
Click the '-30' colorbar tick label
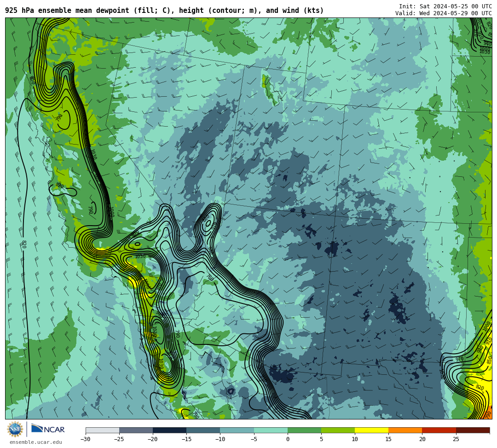coord(86,439)
